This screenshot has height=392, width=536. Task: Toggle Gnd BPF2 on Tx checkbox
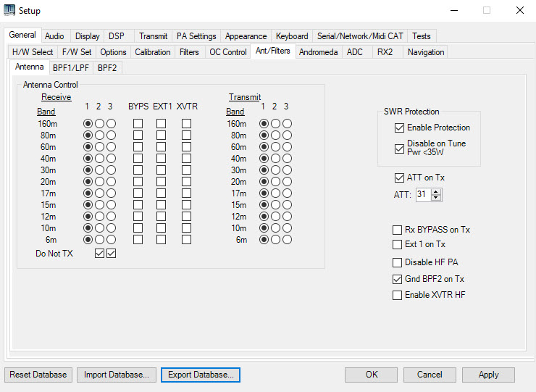pos(397,279)
